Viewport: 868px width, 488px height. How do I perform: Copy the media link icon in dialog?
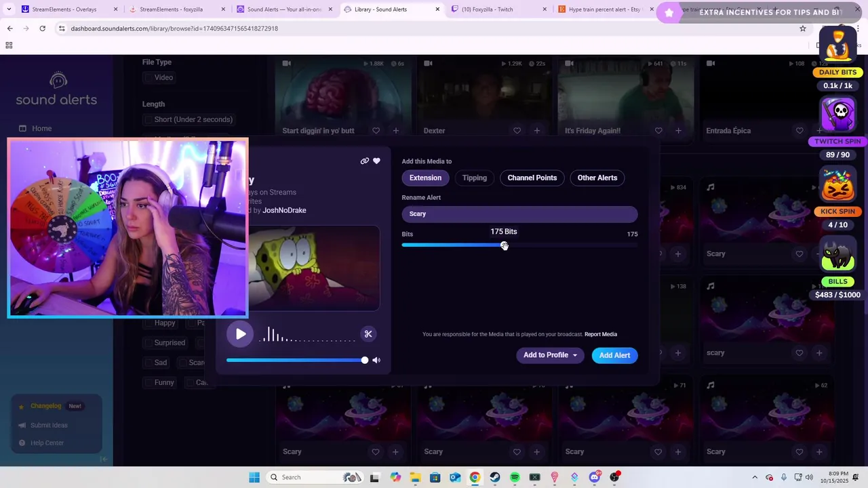[x=365, y=161]
